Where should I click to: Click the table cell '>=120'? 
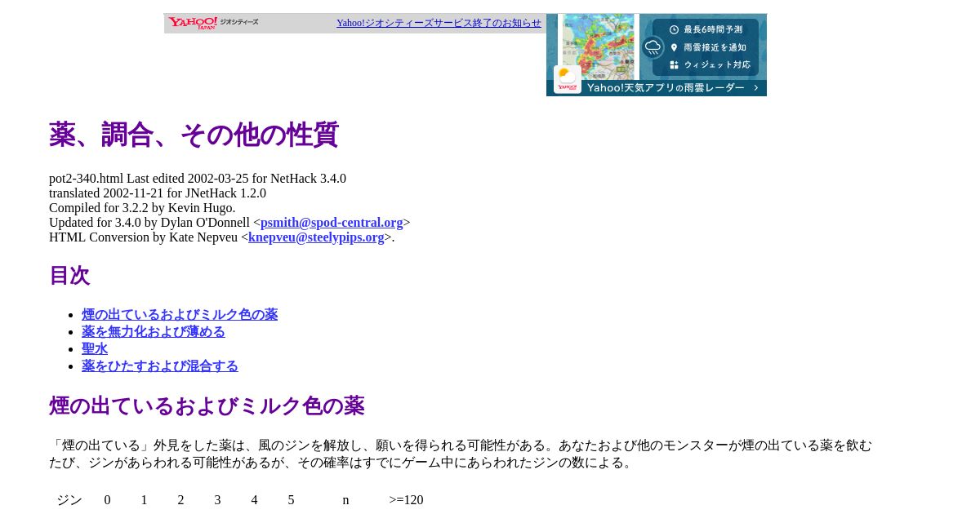406,500
